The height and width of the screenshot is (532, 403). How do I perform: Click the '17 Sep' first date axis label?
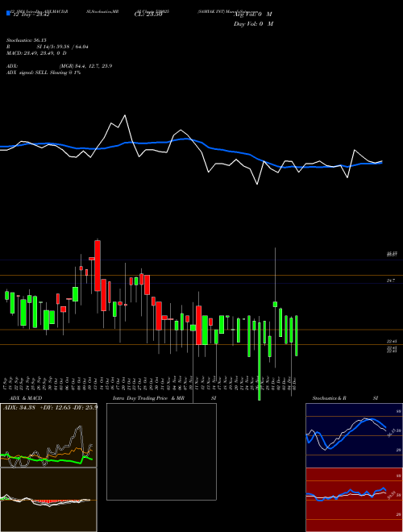point(6,384)
